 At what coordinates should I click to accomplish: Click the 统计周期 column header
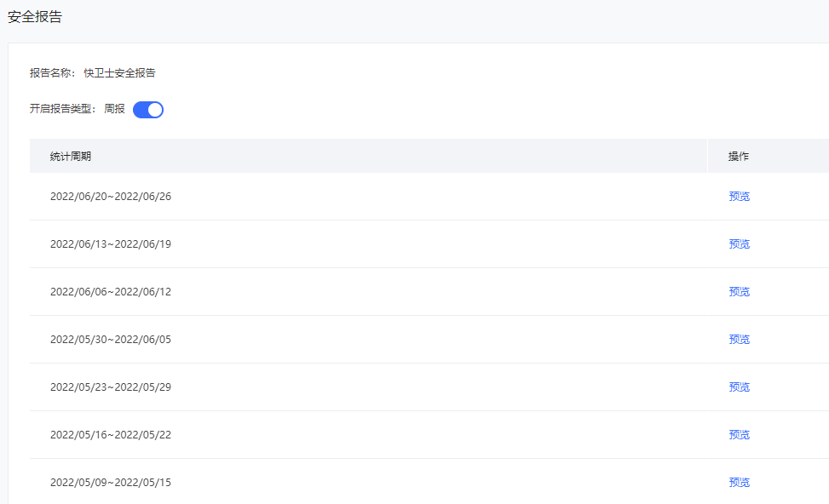coord(71,157)
